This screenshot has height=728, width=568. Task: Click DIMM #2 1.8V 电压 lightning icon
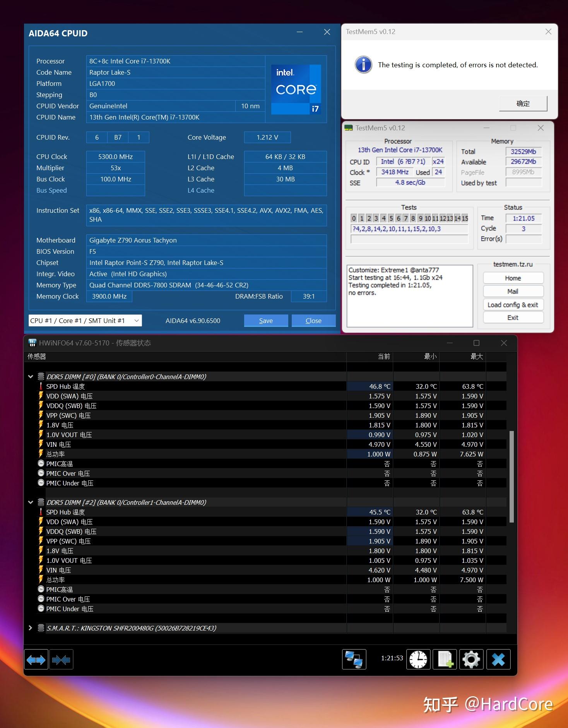click(41, 550)
